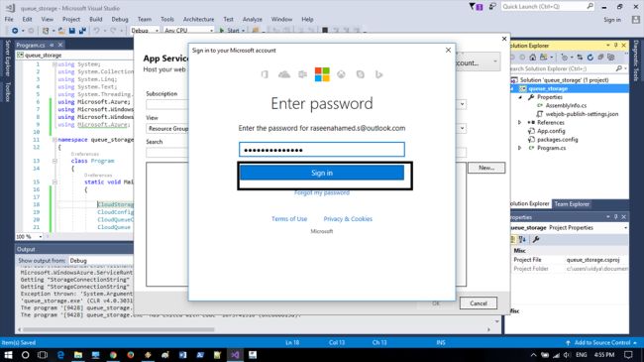Screen dimensions: 644x362
Task: Click the Quick Launch search box
Action: tap(547, 7)
